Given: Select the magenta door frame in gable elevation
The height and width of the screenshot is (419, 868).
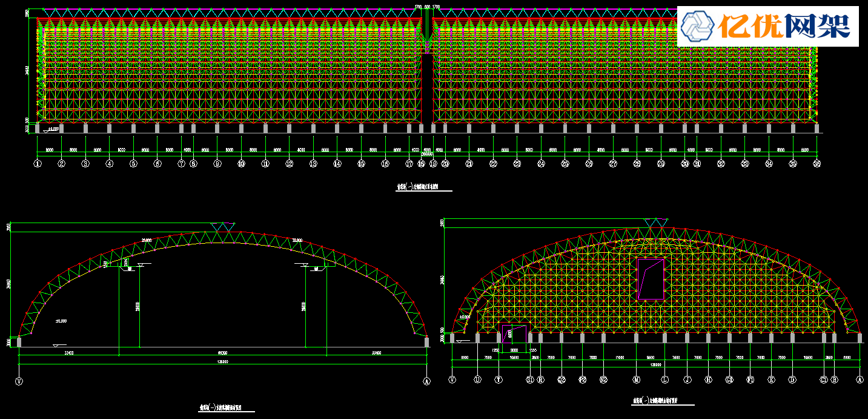Looking at the screenshot, I should (x=514, y=334).
